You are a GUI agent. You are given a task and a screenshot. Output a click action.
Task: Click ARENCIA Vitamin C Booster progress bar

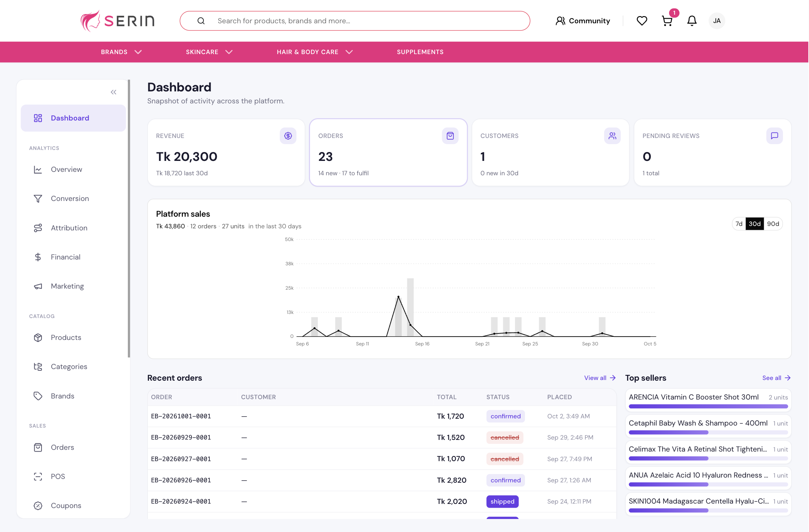tap(708, 406)
